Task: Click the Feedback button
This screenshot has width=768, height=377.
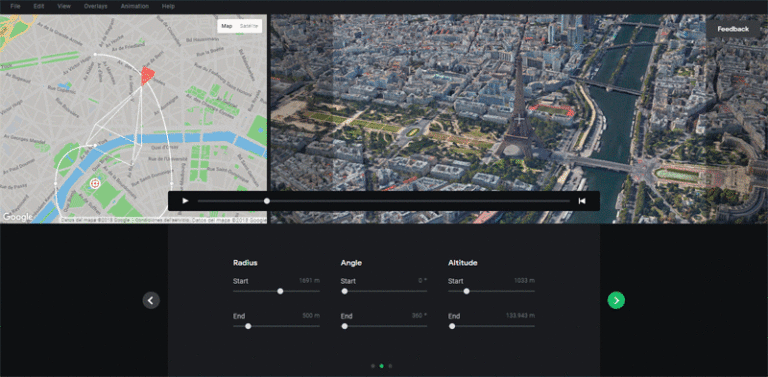Action: tap(733, 29)
